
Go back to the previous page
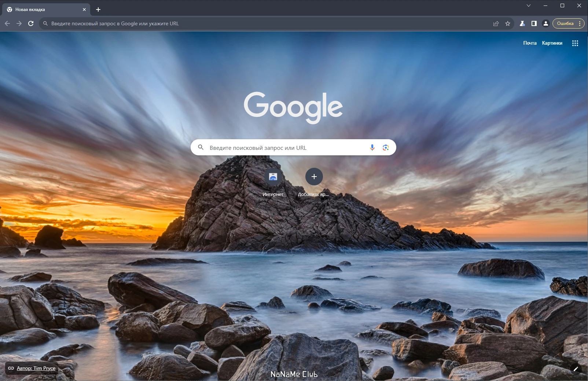pos(7,23)
